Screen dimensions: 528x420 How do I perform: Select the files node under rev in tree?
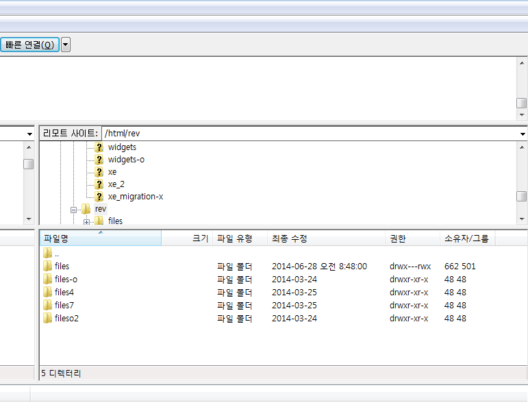[115, 221]
